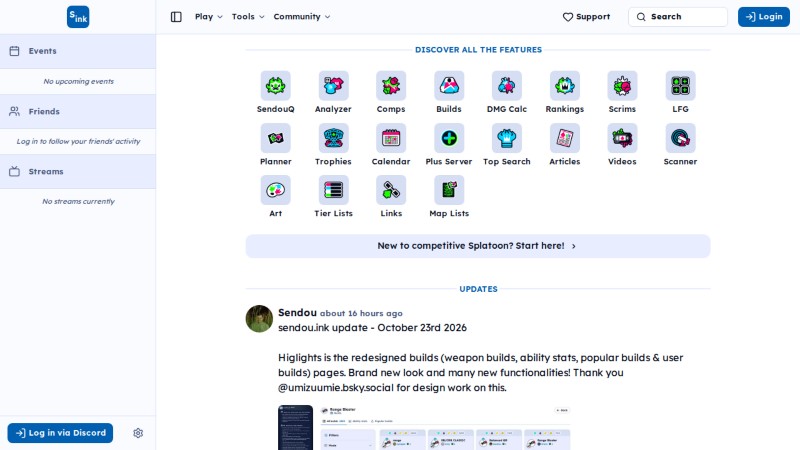Click the 'sendou.ink update - October 23rd 2026' text
The width and height of the screenshot is (800, 450).
[x=372, y=328]
